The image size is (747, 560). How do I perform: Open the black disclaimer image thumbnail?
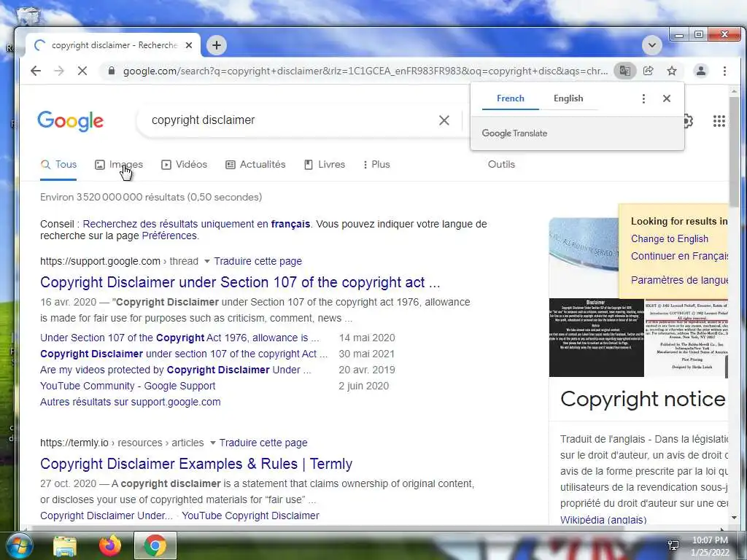pyautogui.click(x=597, y=337)
